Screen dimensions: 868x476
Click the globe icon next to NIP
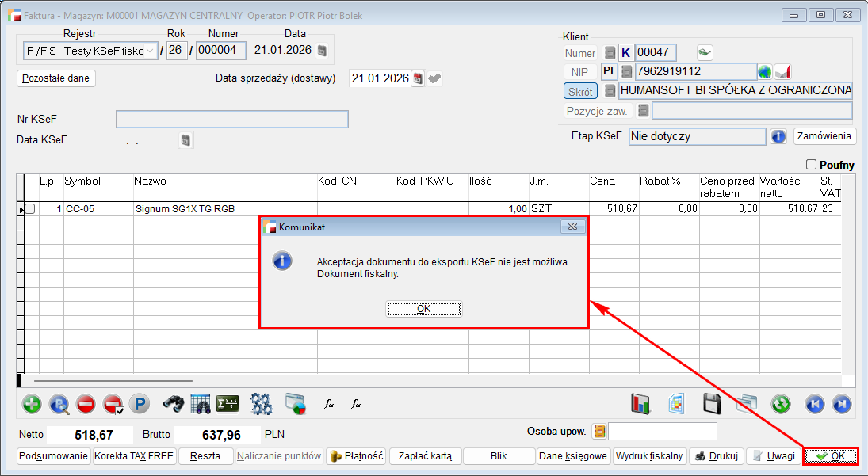tap(765, 72)
